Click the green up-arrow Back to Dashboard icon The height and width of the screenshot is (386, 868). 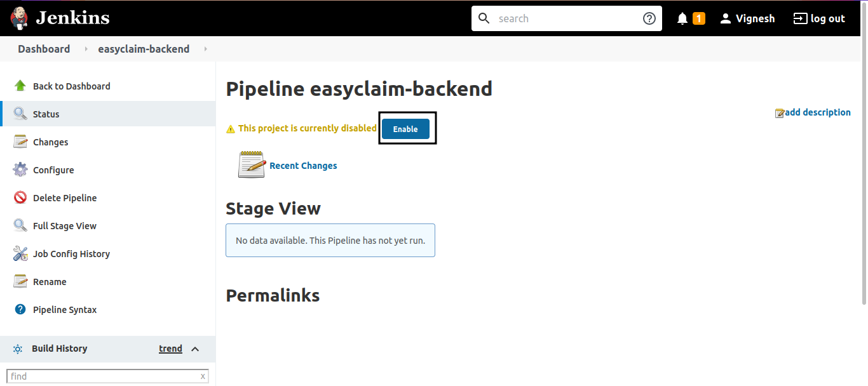[20, 86]
